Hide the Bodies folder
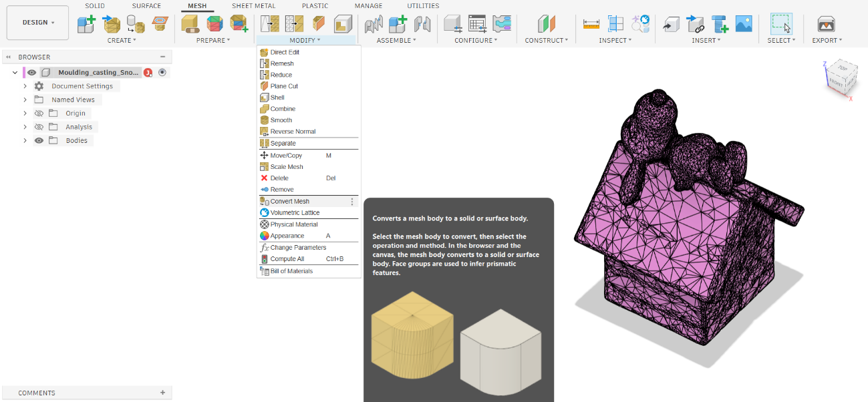 tap(39, 141)
